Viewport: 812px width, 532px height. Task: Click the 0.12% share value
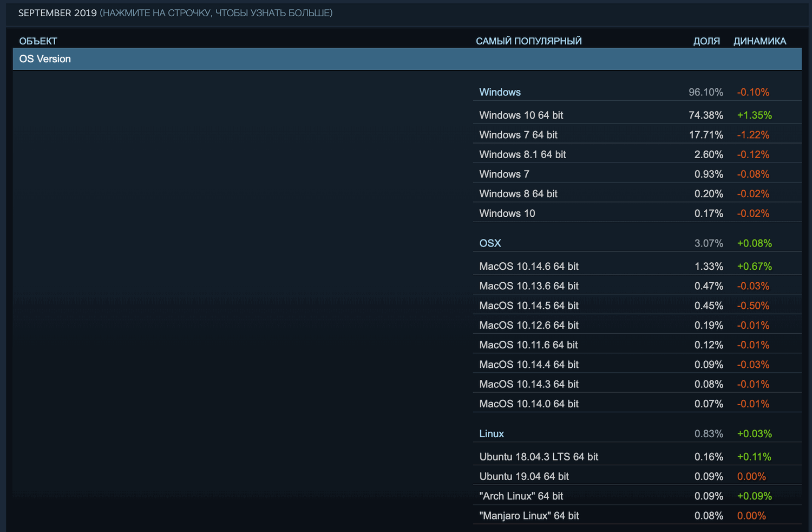pos(709,345)
